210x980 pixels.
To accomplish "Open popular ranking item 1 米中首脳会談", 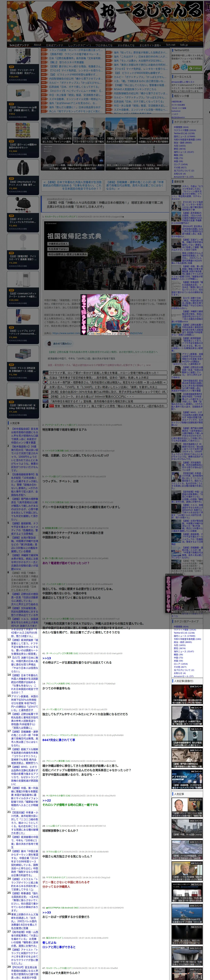I will click(24, 436).
